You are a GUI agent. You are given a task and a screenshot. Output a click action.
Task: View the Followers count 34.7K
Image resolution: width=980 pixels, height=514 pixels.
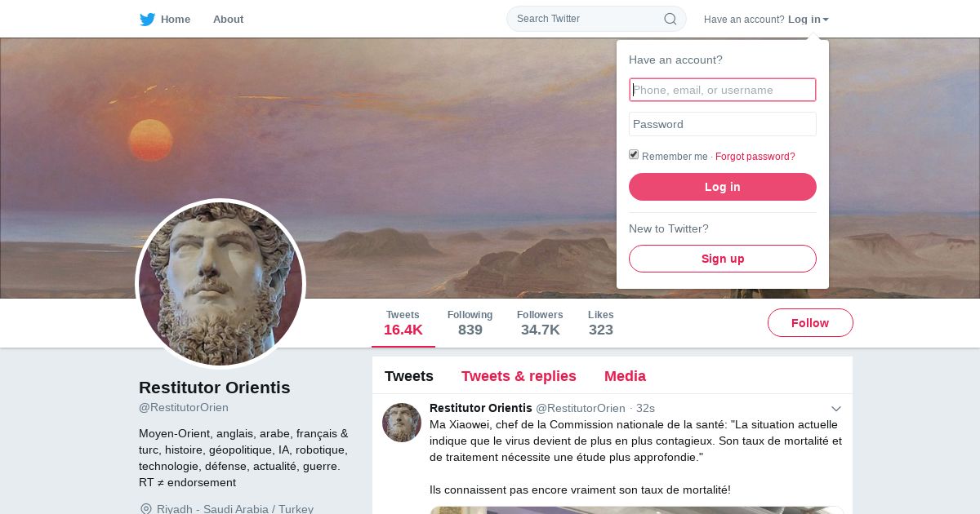tap(540, 323)
